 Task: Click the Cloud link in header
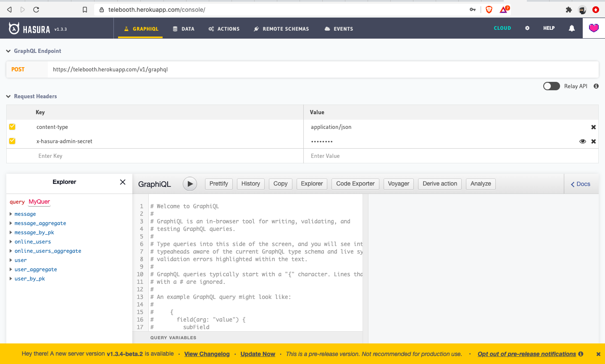click(x=502, y=28)
